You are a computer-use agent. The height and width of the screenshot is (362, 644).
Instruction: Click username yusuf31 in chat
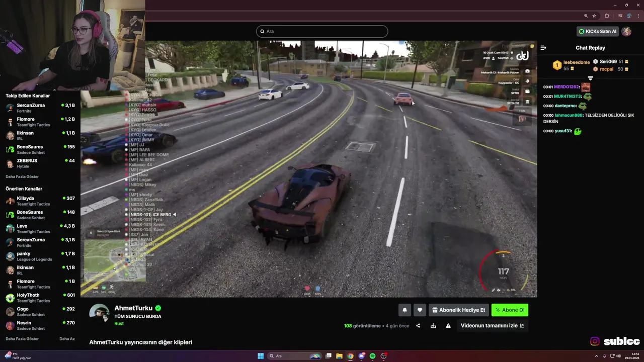(563, 131)
